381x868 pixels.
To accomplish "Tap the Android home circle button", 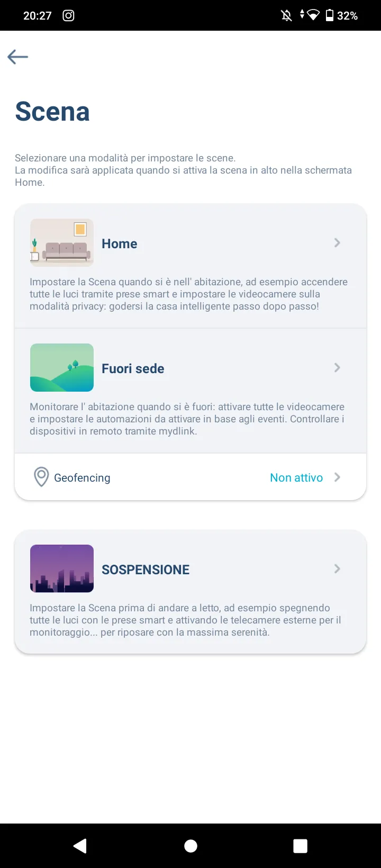I will pos(190,846).
